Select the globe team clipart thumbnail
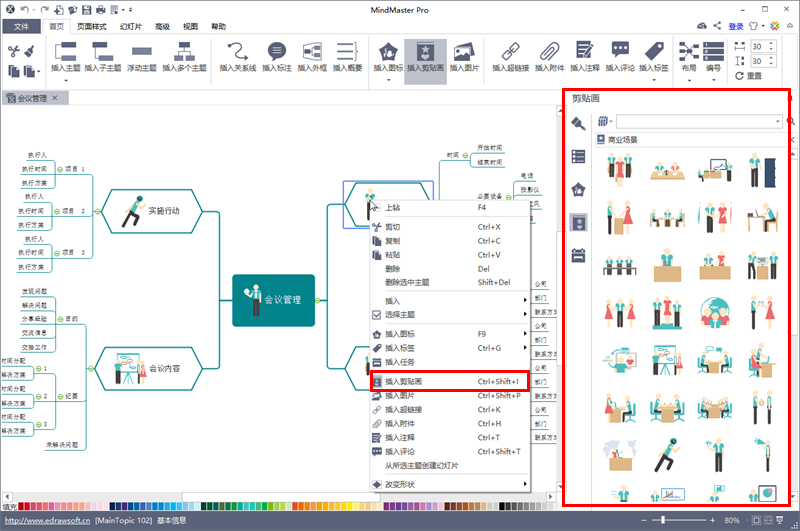Image resolution: width=800 pixels, height=531 pixels. (715, 312)
